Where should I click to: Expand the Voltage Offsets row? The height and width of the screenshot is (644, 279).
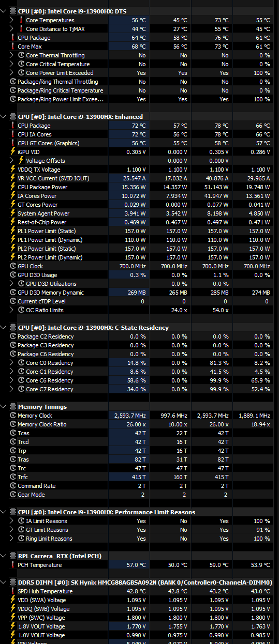12,161
